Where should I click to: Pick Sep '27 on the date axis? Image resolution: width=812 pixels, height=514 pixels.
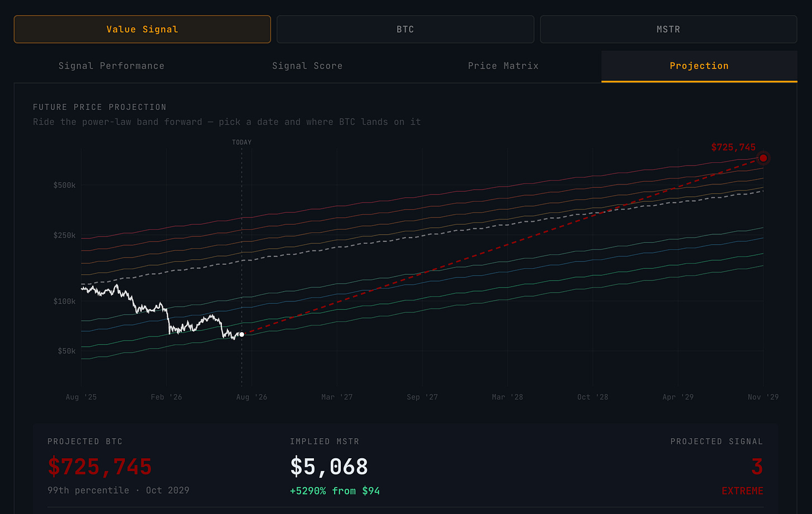[422, 397]
